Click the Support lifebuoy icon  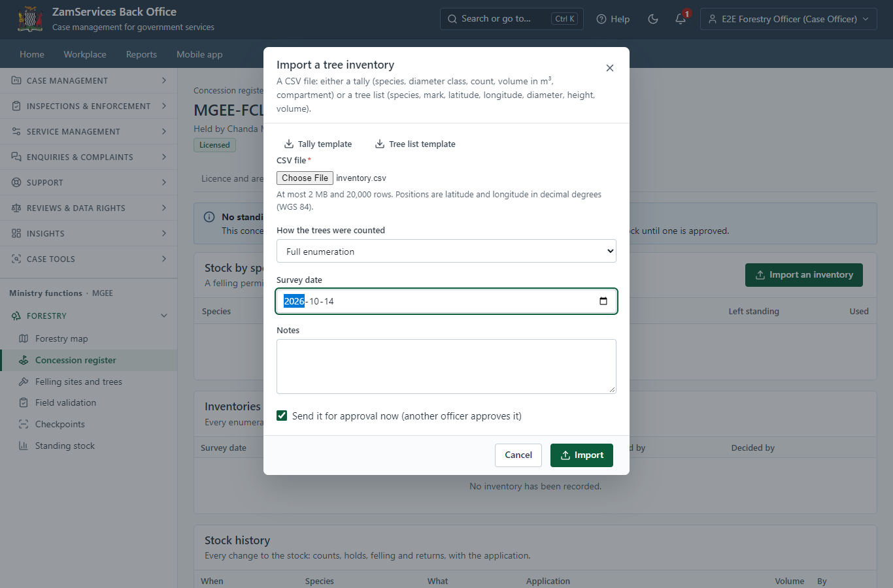click(x=16, y=182)
